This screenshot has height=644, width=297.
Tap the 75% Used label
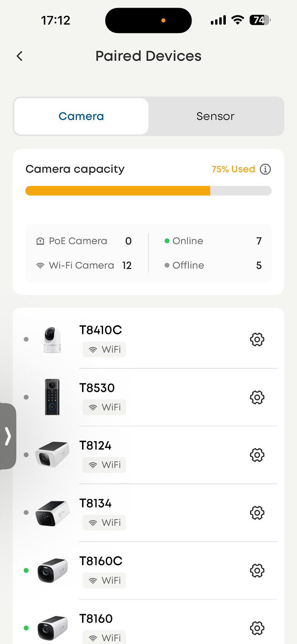[x=233, y=169]
